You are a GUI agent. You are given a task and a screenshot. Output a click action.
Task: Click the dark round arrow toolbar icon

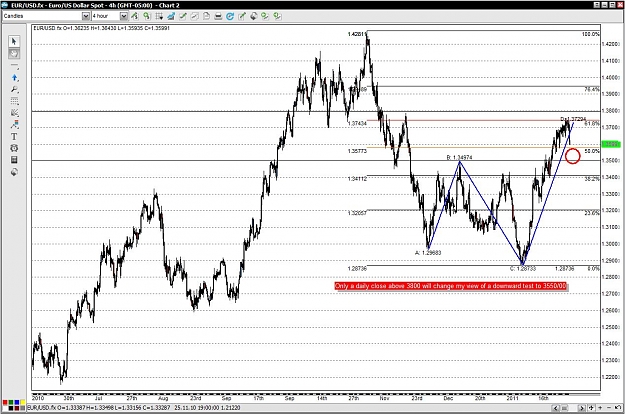[254, 16]
